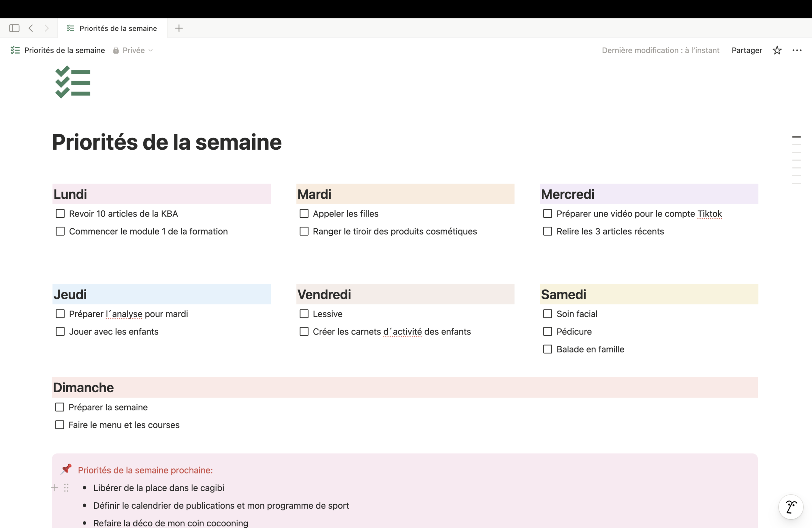Viewport: 812px width, 528px height.
Task: Go back with the left arrow
Action: 31,28
